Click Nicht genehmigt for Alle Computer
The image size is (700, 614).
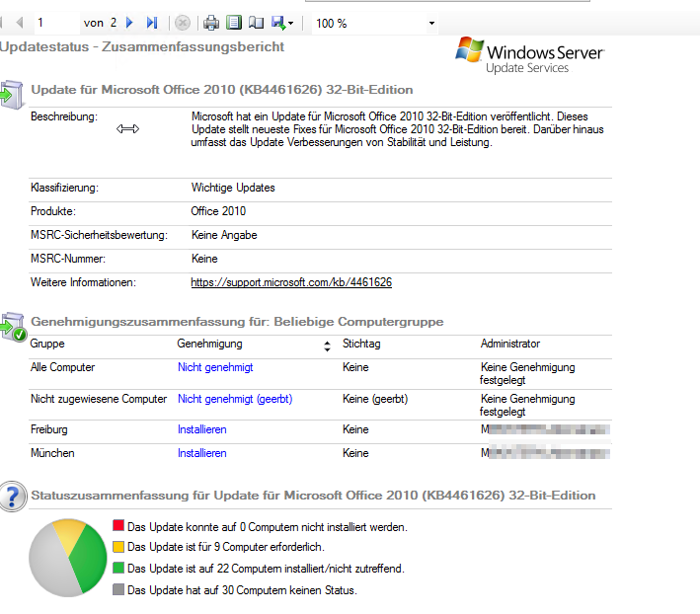click(x=215, y=367)
